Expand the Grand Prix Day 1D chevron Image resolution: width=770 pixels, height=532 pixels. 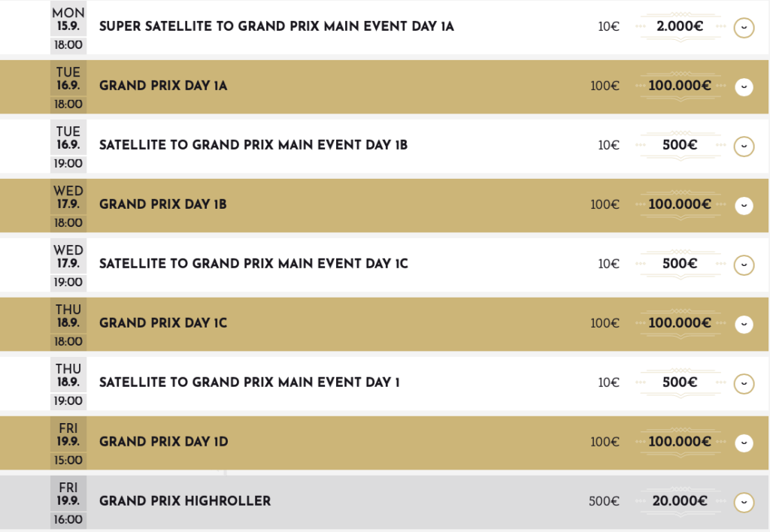click(x=744, y=443)
